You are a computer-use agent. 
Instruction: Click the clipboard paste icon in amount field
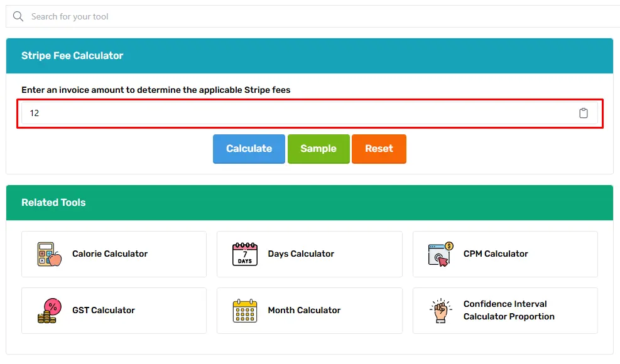(x=583, y=113)
